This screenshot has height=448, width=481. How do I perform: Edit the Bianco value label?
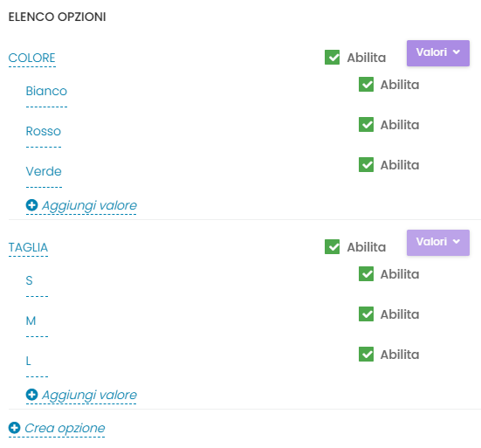click(46, 91)
